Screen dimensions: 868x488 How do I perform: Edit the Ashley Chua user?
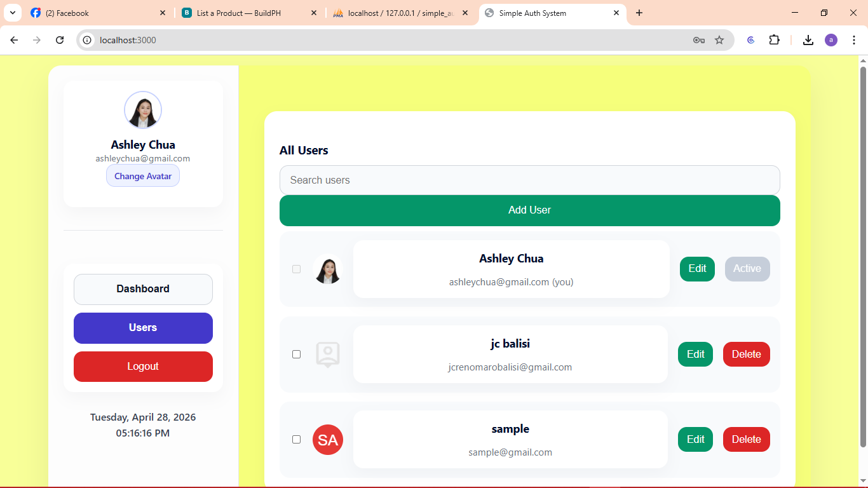[x=697, y=269]
